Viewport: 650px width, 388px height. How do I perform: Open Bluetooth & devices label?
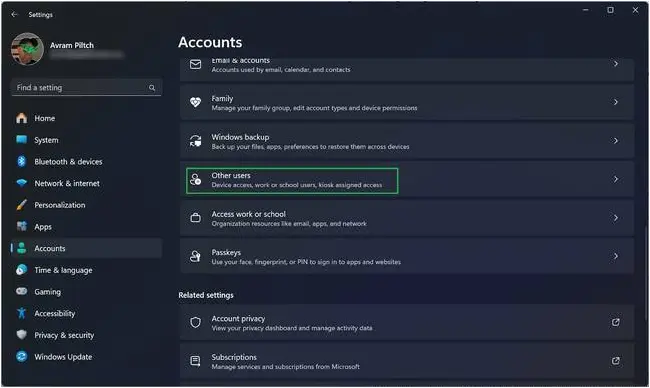pos(68,162)
